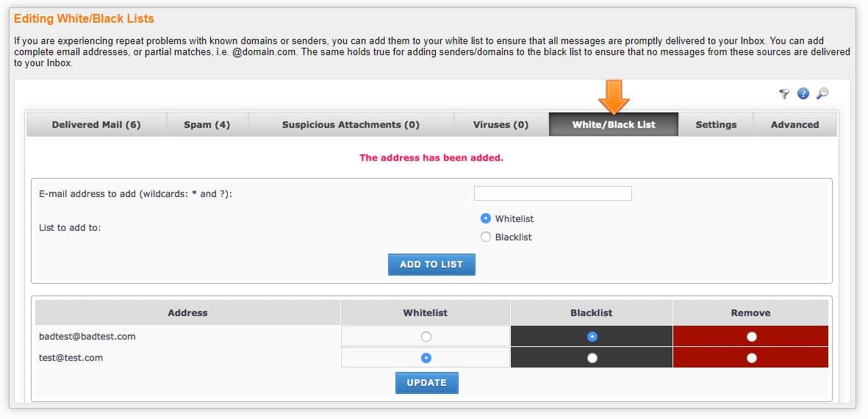868x419 pixels.
Task: Select Whitelist as list to add to
Action: 486,218
